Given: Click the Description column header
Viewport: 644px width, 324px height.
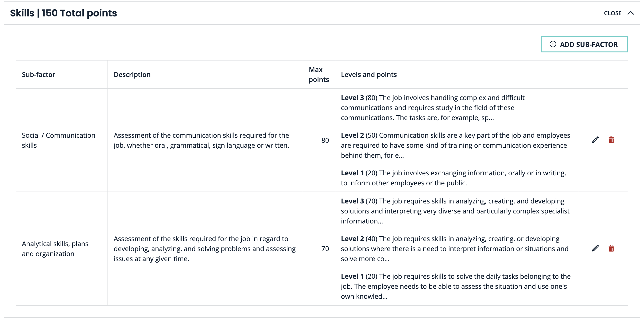Looking at the screenshot, I should (x=132, y=74).
